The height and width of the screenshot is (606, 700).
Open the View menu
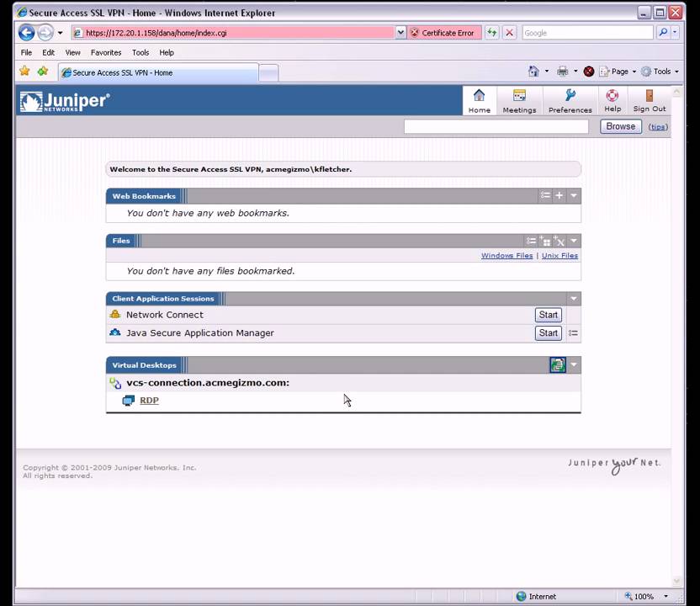coord(72,52)
